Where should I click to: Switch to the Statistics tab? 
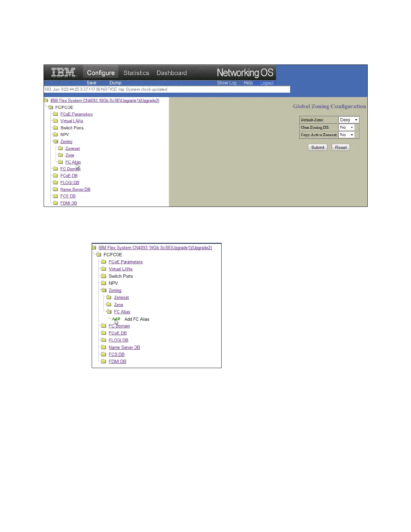pos(136,73)
